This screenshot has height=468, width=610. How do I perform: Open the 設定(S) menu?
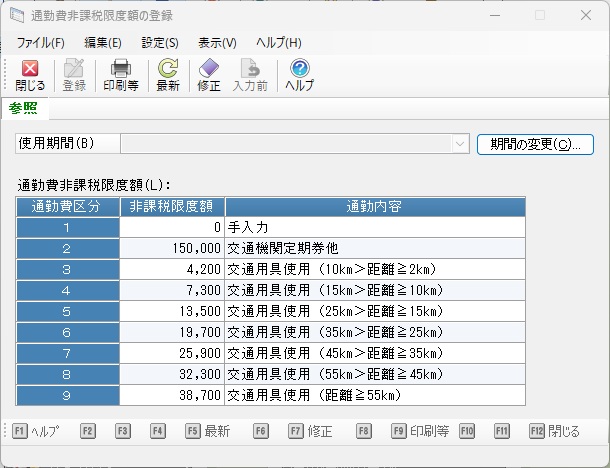tap(160, 42)
